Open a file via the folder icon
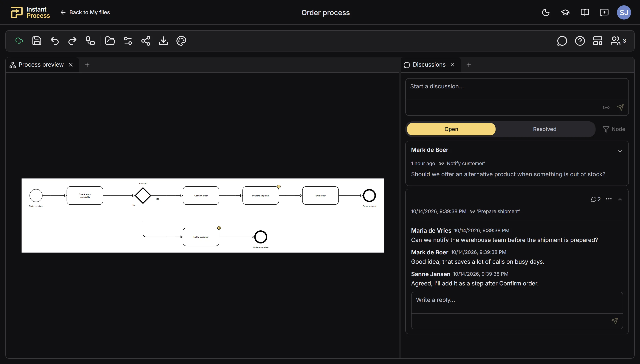 pyautogui.click(x=110, y=41)
